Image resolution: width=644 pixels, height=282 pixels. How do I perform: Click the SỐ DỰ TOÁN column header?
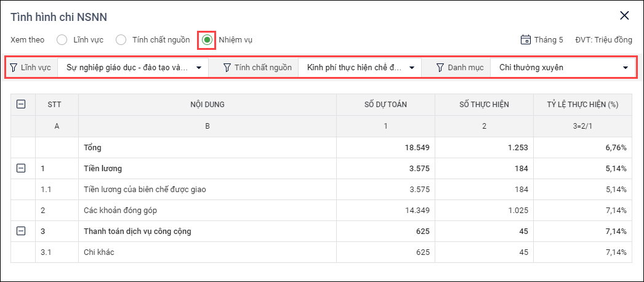(385, 105)
